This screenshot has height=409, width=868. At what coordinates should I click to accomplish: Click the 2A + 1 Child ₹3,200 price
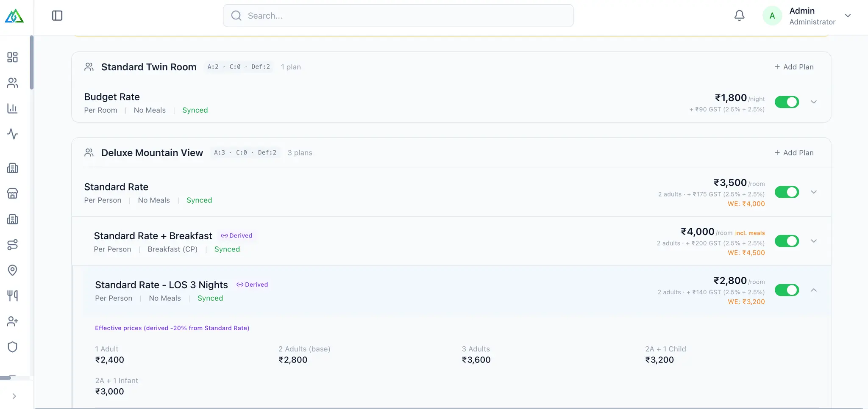click(659, 360)
